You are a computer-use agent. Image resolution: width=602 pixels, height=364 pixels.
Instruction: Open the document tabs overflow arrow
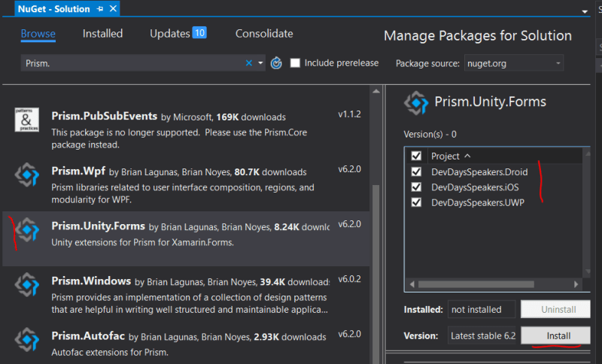pyautogui.click(x=585, y=11)
